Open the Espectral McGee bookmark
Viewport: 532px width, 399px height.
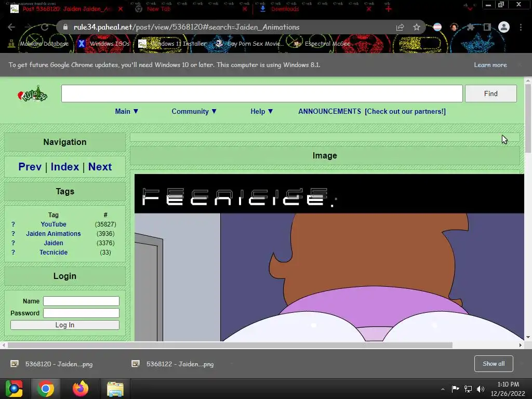[x=322, y=44]
